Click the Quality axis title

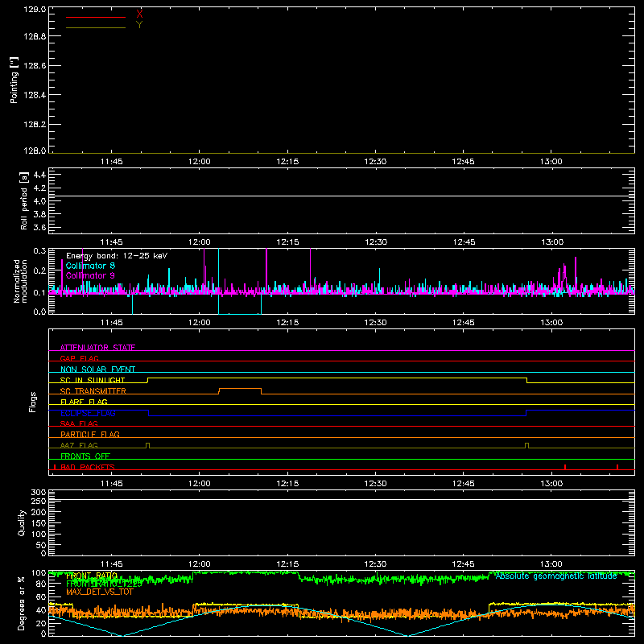pos(22,522)
